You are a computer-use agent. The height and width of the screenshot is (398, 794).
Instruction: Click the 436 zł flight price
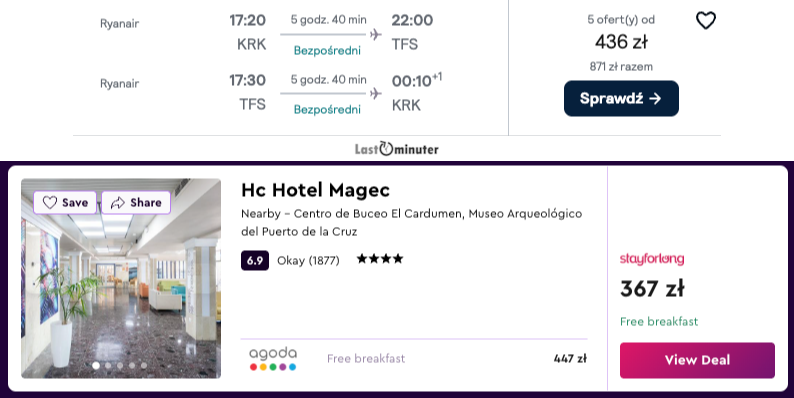point(621,42)
